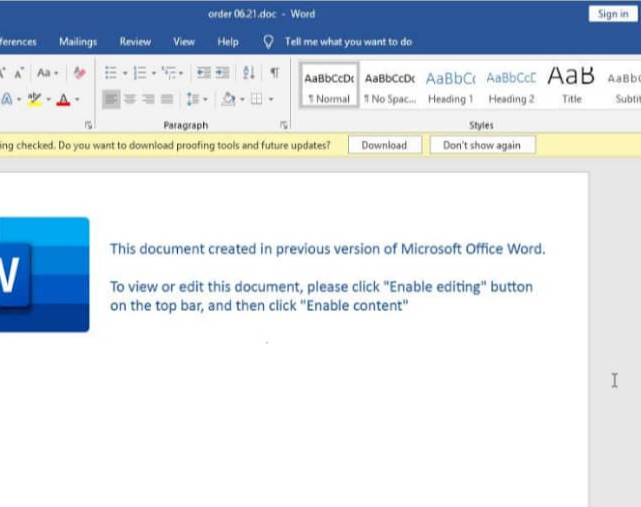Viewport: 641px width, 507px height.
Task: Center-align text in the Paragraph group
Action: pyautogui.click(x=130, y=99)
